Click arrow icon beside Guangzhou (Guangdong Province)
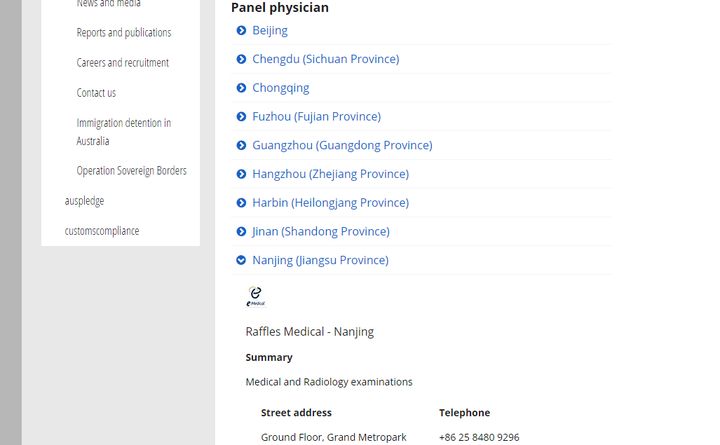720x445 pixels. (x=241, y=145)
